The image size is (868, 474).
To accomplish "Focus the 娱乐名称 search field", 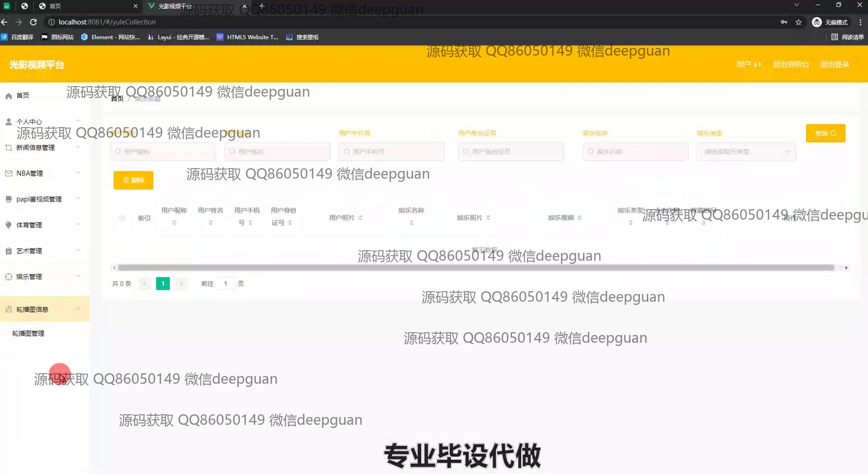I will pos(635,152).
